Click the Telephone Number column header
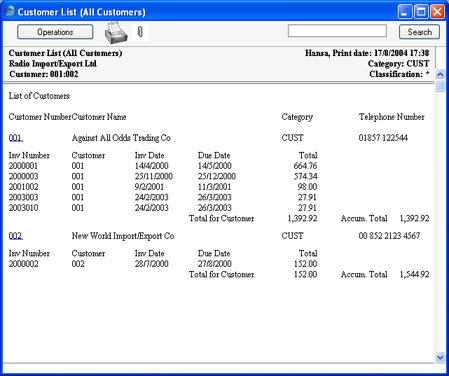The height and width of the screenshot is (376, 449). (392, 117)
